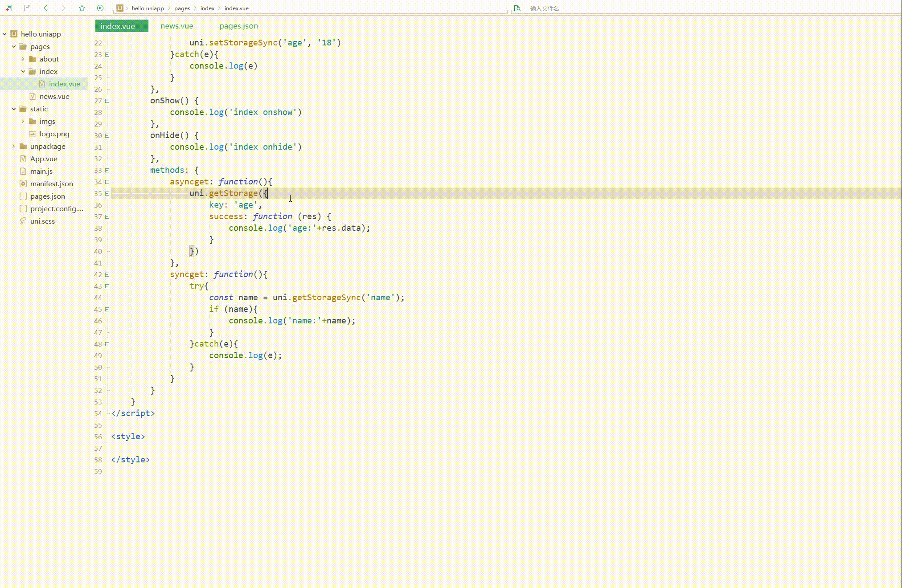
Task: Fold the onHide function at line 30
Action: (x=107, y=135)
